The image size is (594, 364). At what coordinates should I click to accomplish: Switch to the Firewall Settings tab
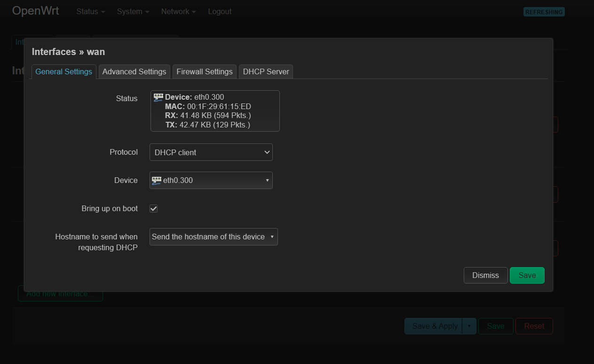click(204, 71)
